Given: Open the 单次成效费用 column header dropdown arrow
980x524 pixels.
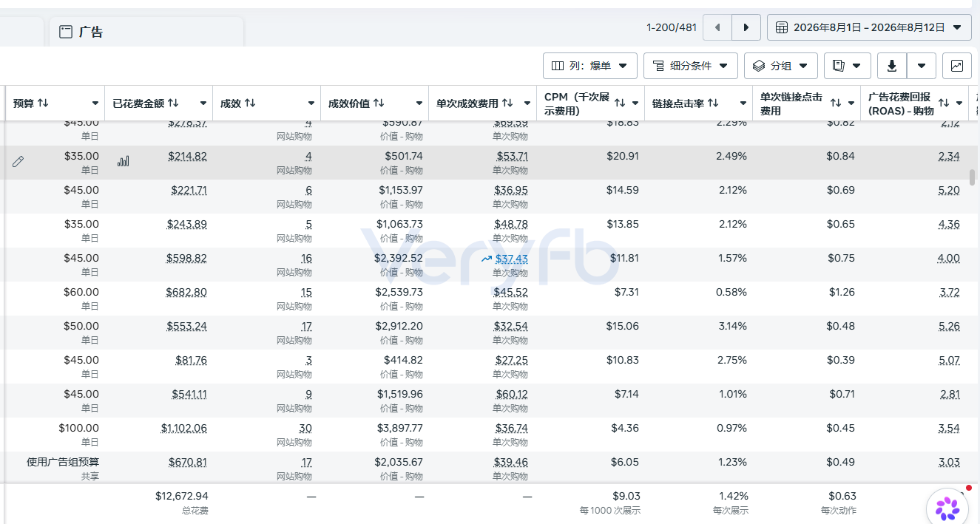Looking at the screenshot, I should pyautogui.click(x=527, y=103).
